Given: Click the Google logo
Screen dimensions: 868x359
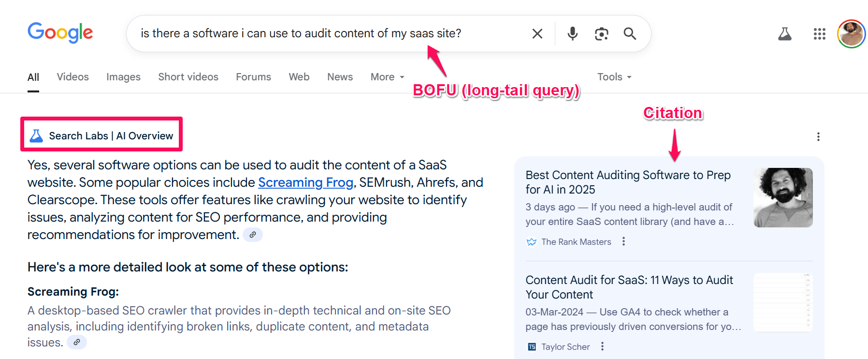Looking at the screenshot, I should click(x=60, y=33).
